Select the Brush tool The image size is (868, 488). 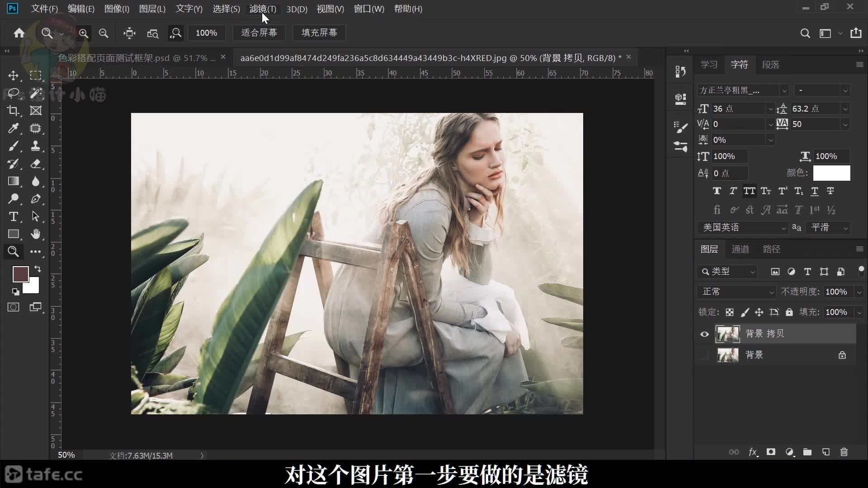point(13,146)
